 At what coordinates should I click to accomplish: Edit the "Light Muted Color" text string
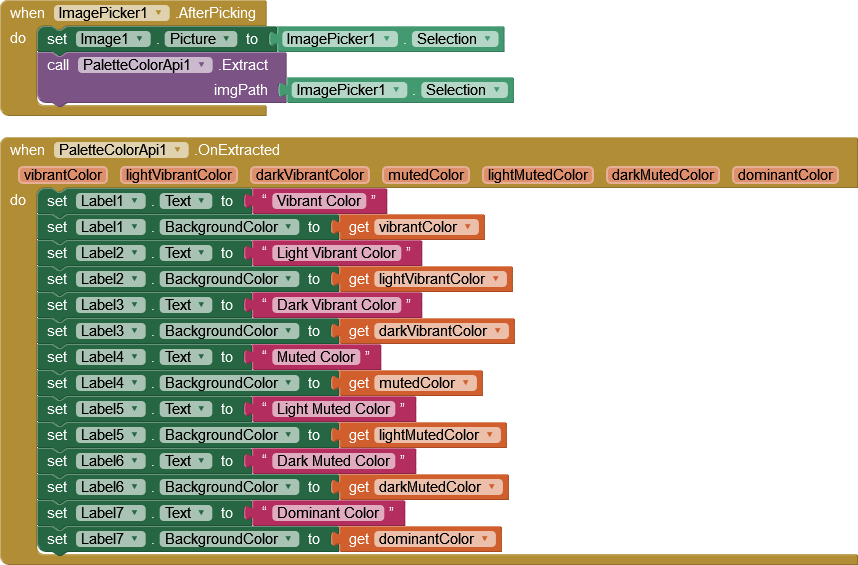[333, 409]
